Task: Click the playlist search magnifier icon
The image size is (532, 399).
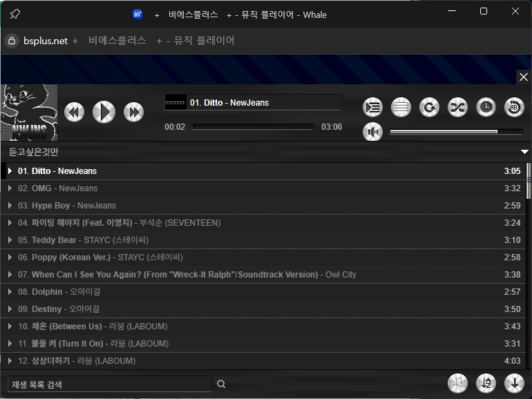Action: point(221,384)
